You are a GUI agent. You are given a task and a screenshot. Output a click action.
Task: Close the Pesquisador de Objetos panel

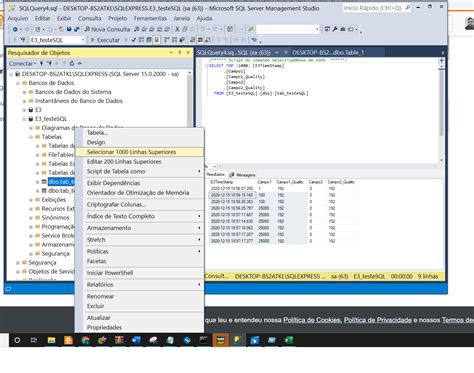coord(188,53)
